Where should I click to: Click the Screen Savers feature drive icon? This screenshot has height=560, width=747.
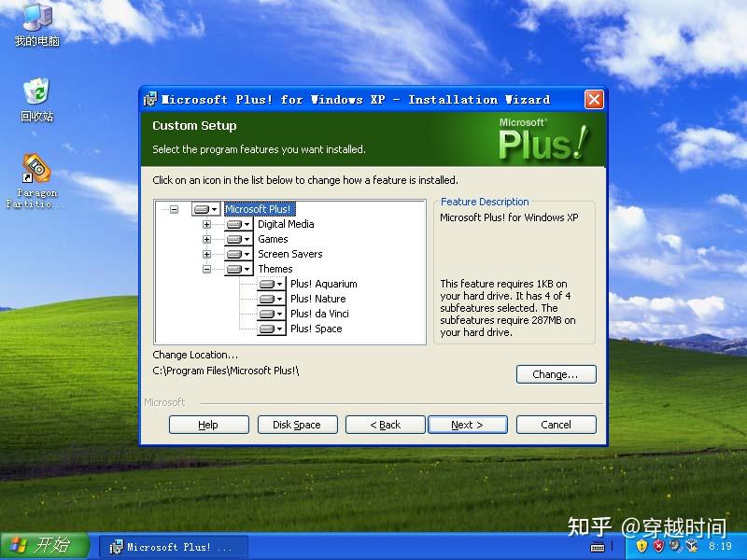click(233, 254)
